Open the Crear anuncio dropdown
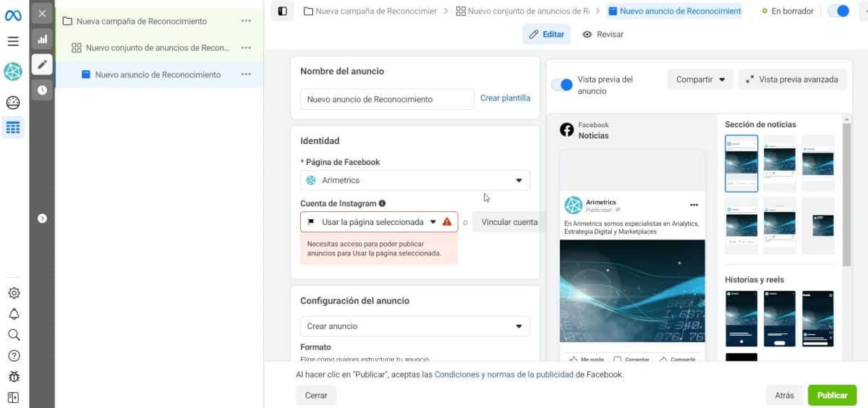 coord(415,326)
